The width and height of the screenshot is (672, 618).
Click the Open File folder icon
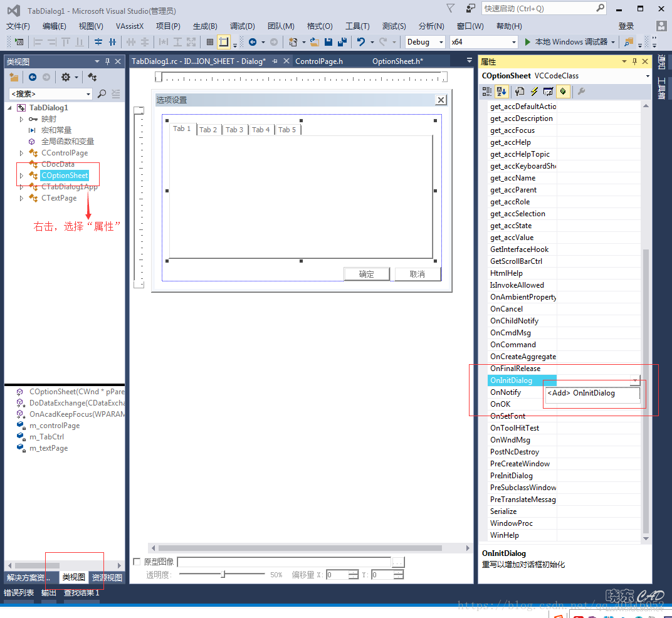(x=315, y=42)
